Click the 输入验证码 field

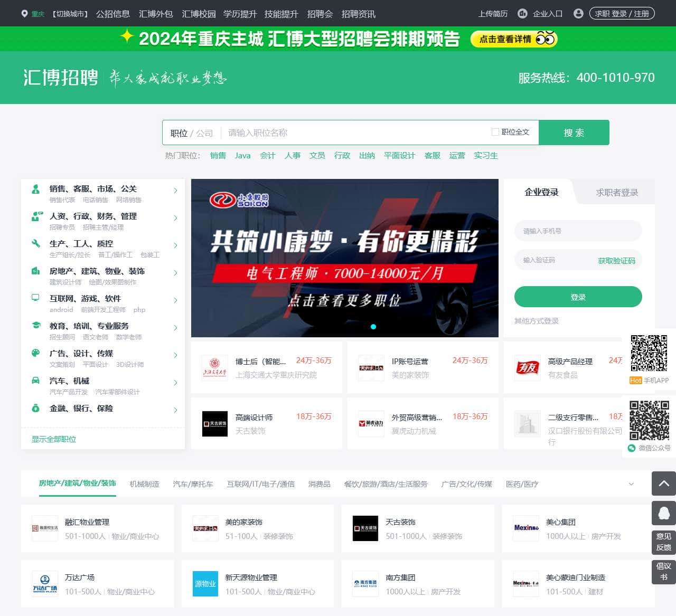click(x=555, y=260)
